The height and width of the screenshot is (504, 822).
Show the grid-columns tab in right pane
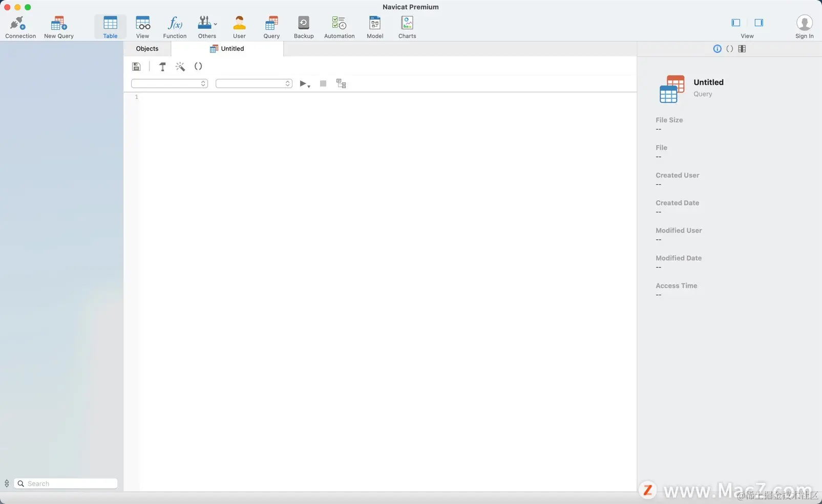[x=742, y=49]
